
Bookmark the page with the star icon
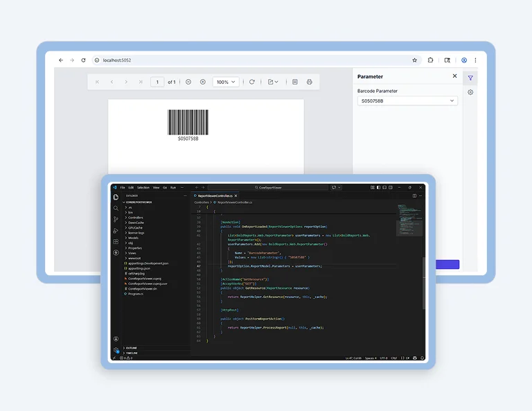pyautogui.click(x=415, y=60)
